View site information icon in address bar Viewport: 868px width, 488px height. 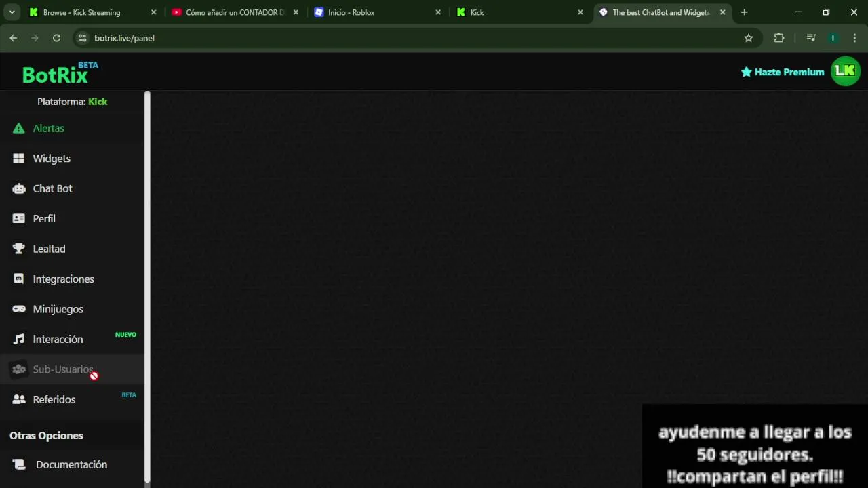(x=83, y=38)
